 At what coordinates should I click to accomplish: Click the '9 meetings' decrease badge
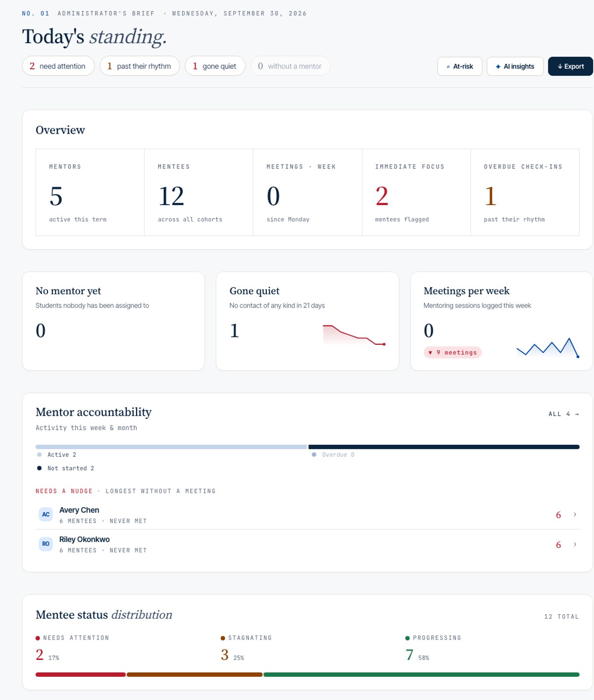click(x=452, y=352)
